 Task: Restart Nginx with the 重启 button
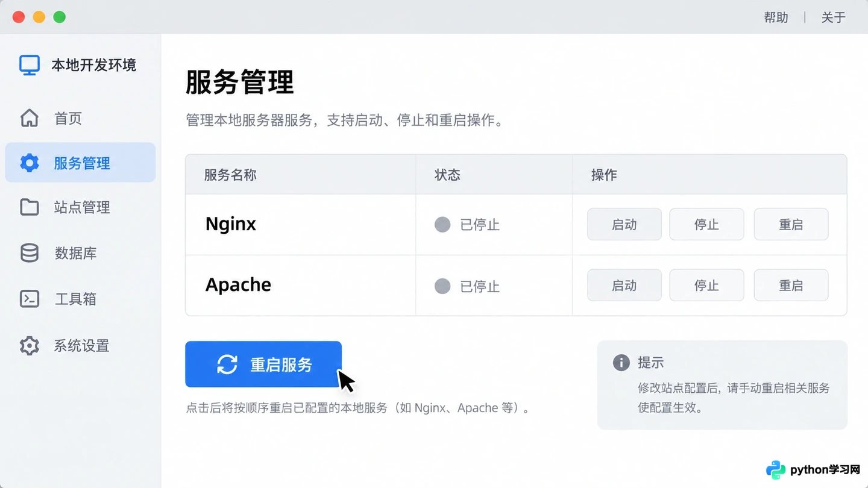pyautogui.click(x=791, y=224)
